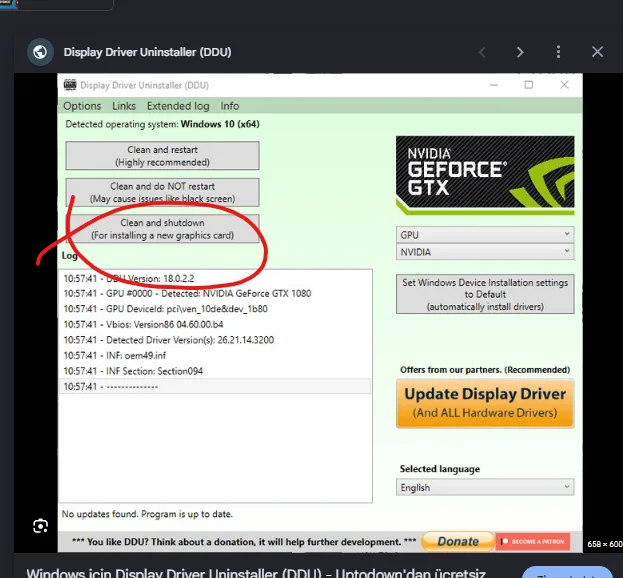Close the DDU window
The image size is (623, 578).
tap(564, 85)
